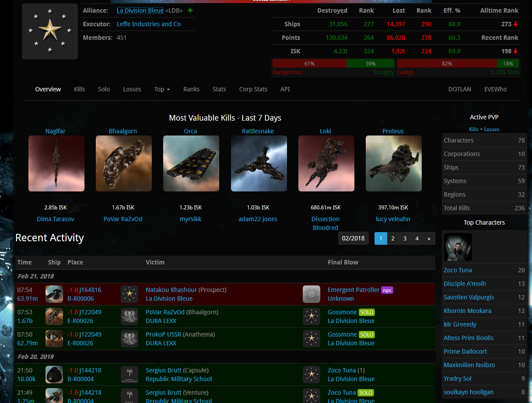Screen dimensions: 532x403
Task: Go to page 2 of recent activity
Action: point(393,238)
